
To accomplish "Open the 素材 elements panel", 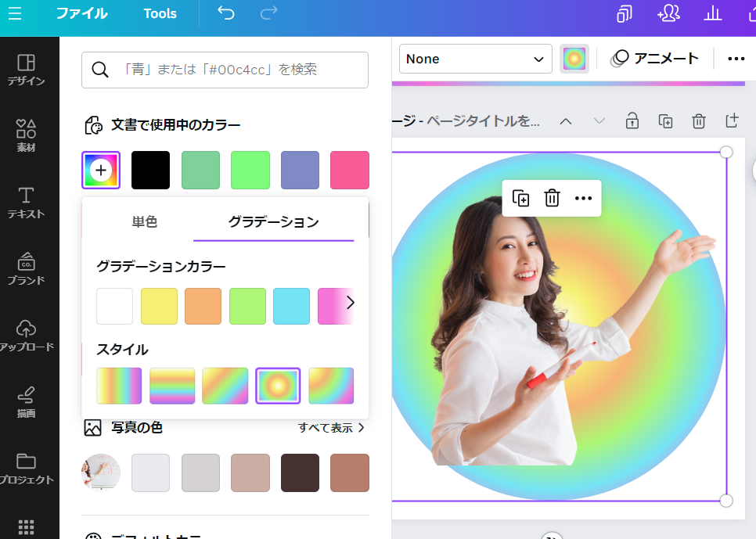I will [26, 136].
